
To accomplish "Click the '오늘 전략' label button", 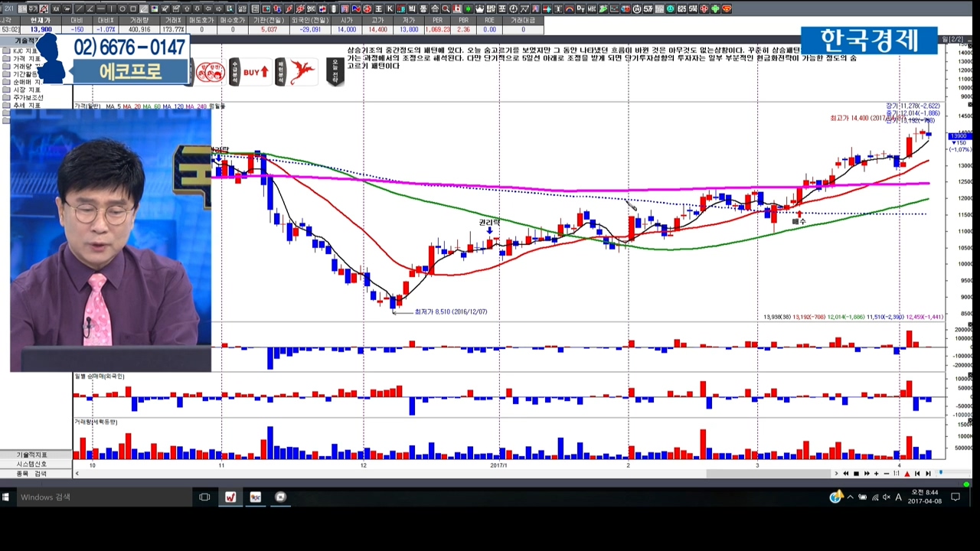I will coord(335,72).
